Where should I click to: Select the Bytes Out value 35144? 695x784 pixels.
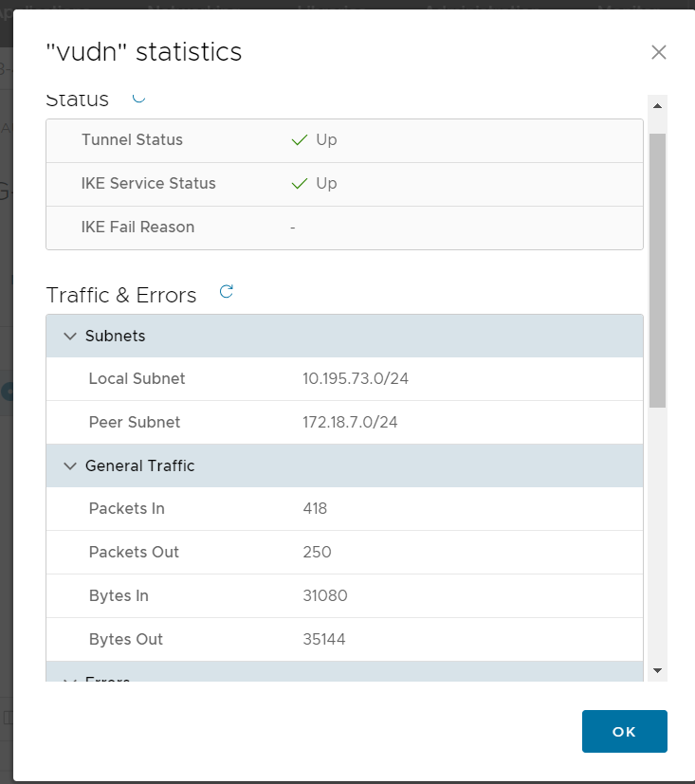(x=324, y=640)
